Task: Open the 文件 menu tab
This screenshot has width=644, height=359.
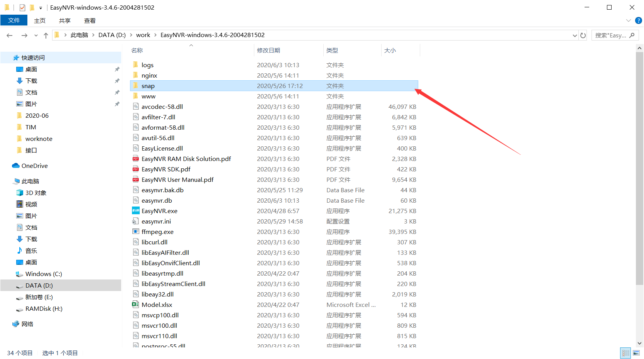Action: coord(14,20)
